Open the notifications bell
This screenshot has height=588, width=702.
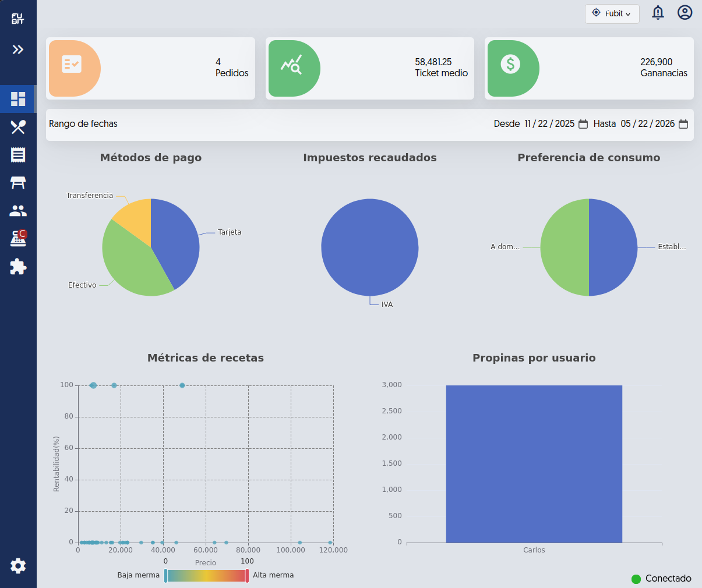coord(658,13)
